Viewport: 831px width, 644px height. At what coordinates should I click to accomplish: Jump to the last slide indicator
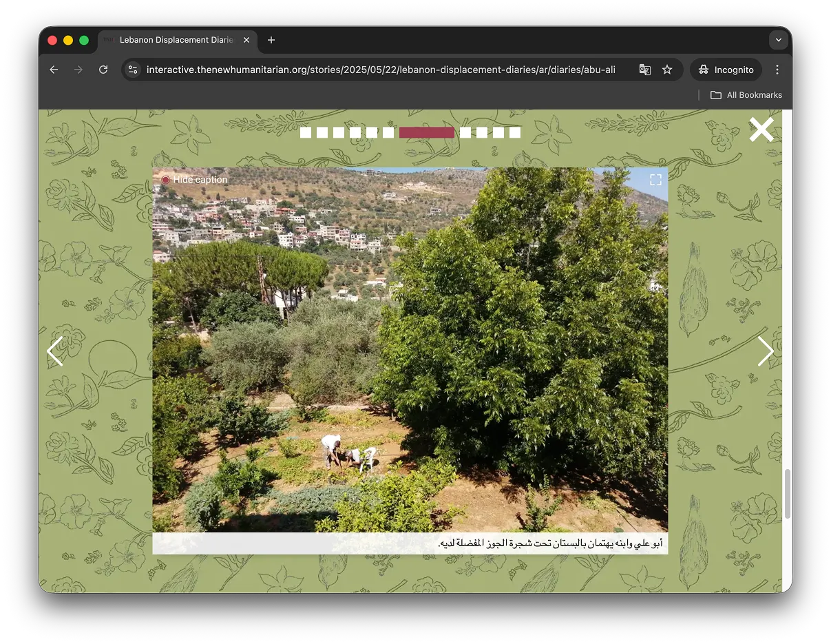click(x=515, y=132)
